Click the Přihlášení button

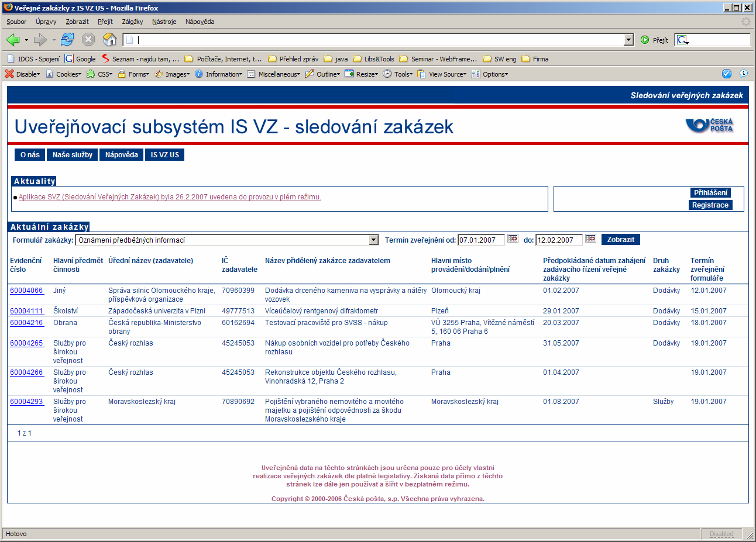click(x=711, y=193)
